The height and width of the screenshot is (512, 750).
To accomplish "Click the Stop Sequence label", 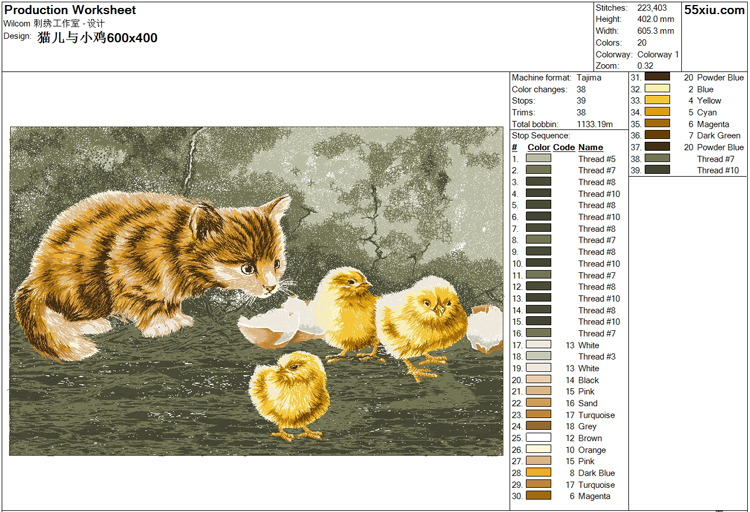I will point(540,135).
